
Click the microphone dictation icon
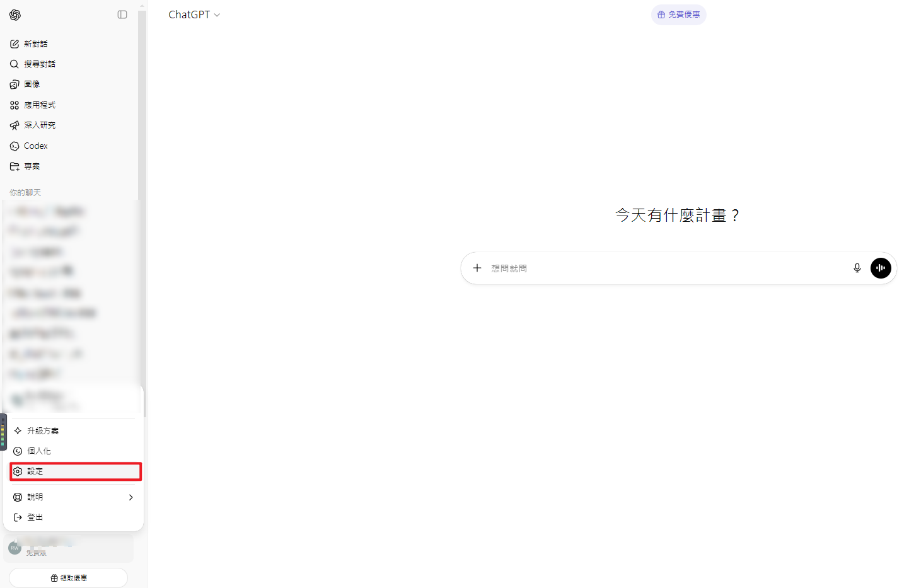pyautogui.click(x=857, y=268)
